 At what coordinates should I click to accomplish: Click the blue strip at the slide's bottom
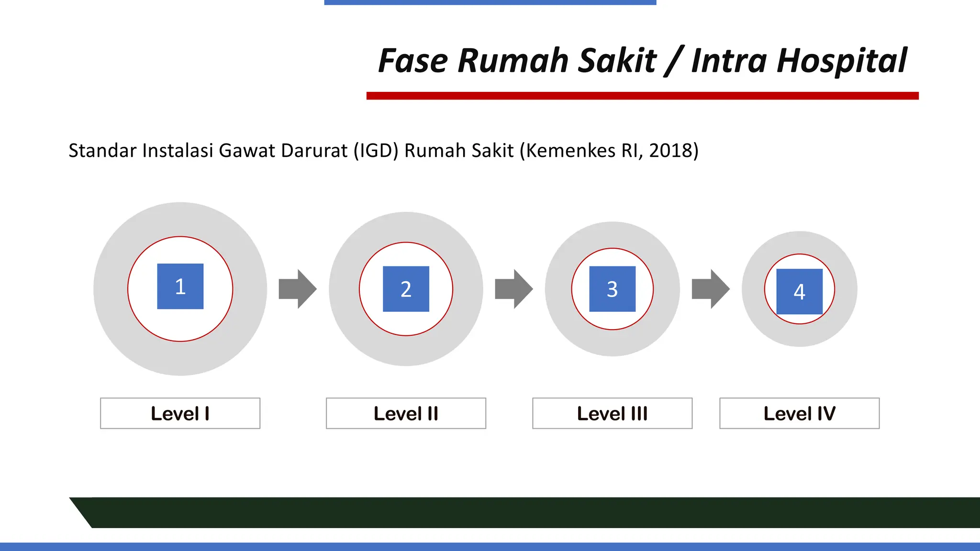point(490,547)
